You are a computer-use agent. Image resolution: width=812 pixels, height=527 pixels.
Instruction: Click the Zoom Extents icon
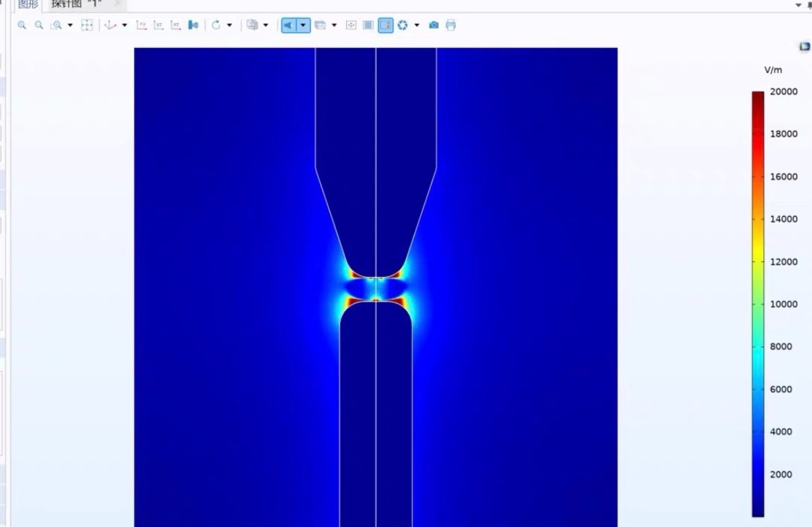(87, 25)
